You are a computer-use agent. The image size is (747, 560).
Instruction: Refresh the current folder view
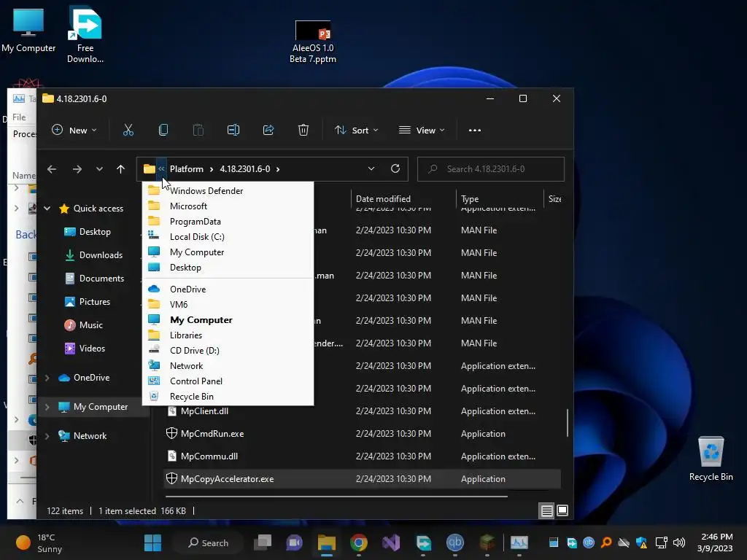click(x=395, y=168)
